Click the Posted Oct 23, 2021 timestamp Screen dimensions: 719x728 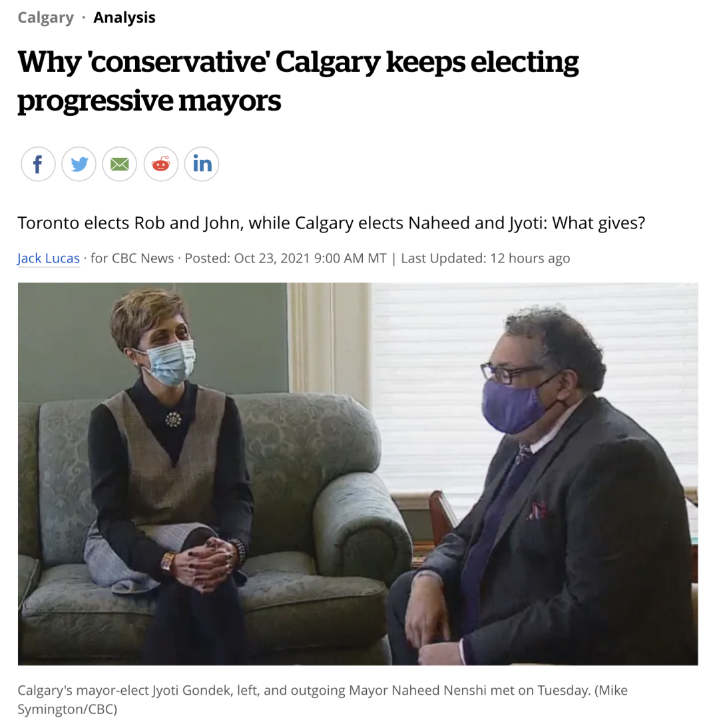pos(286,258)
